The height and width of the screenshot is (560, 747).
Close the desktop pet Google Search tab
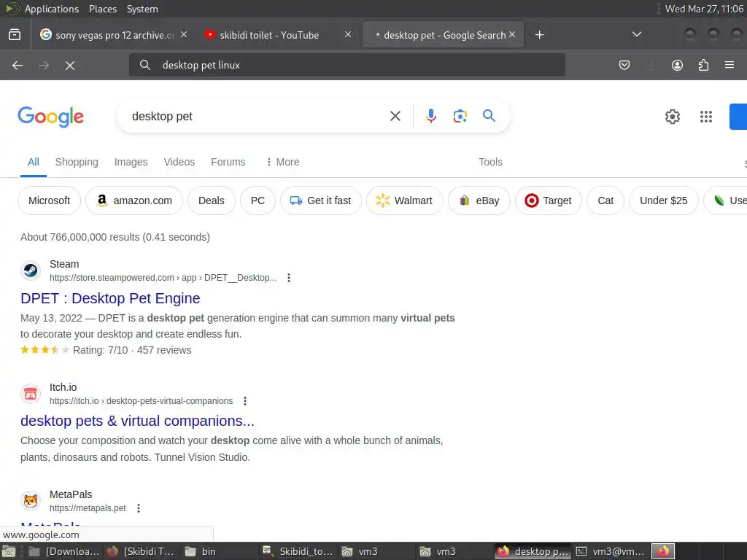512,34
